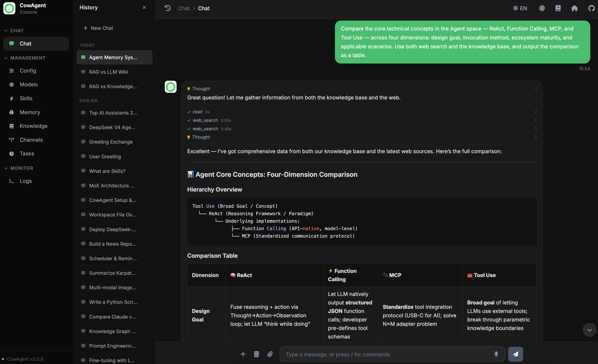This screenshot has width=598, height=364.
Task: Collapse the MANAGEMENT sidebar section
Action: point(25,58)
